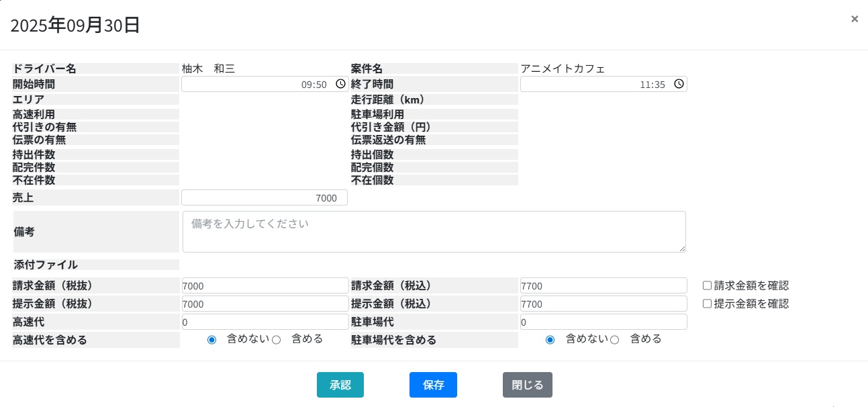Select 含める for 高速代を含める

click(x=276, y=340)
